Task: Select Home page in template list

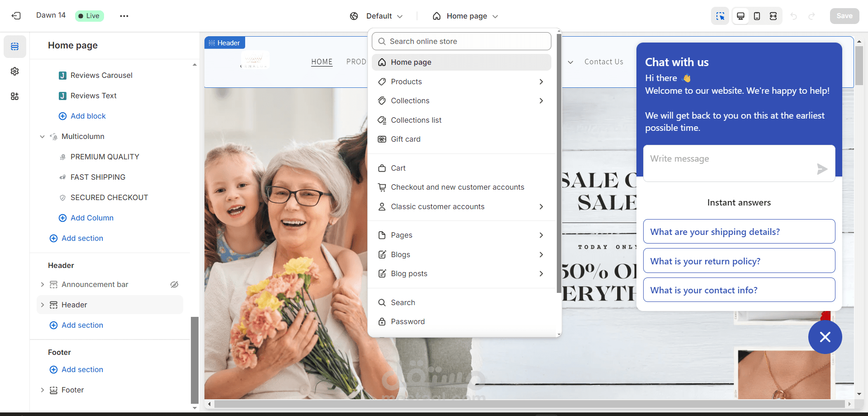Action: coord(461,62)
